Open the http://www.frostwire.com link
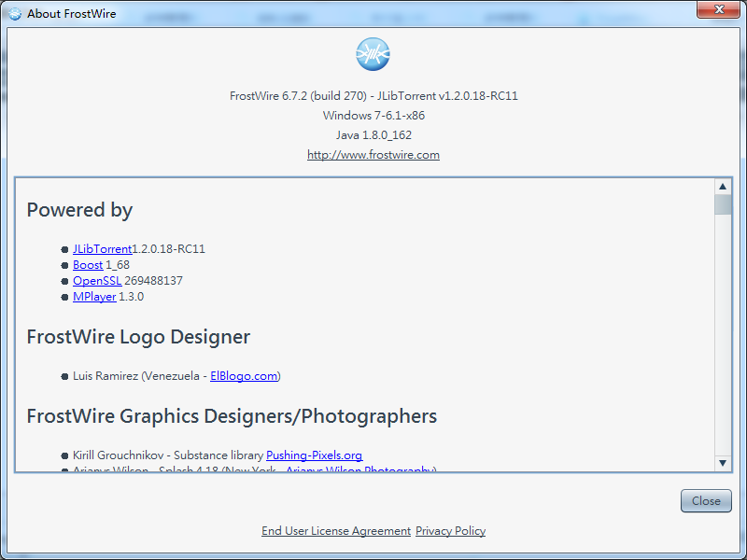The width and height of the screenshot is (747, 560). pos(373,155)
